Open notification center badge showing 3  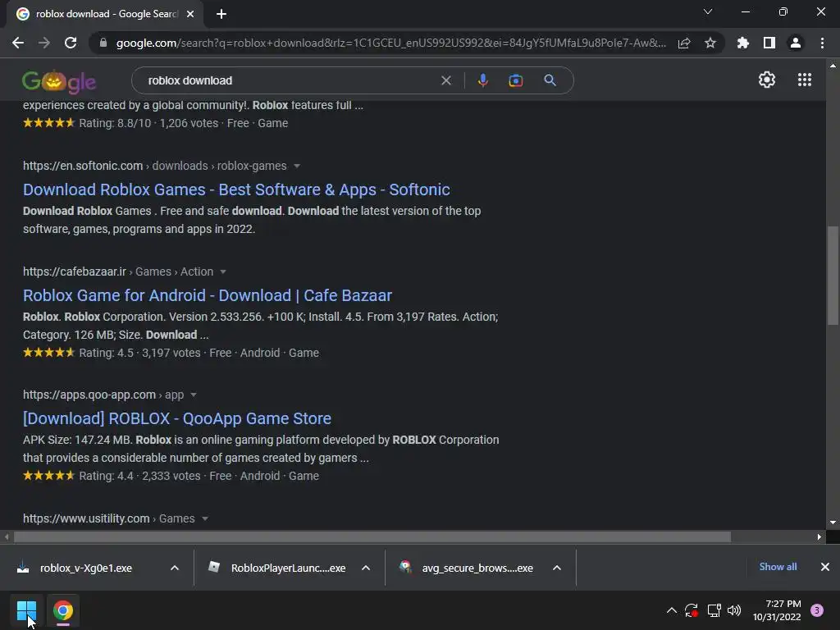(817, 610)
